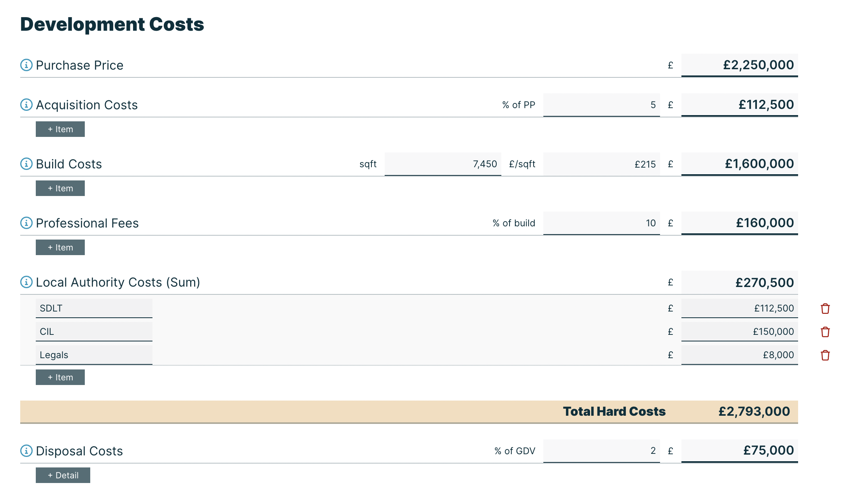View info for Professional Fees
The image size is (851, 504).
[x=26, y=223]
